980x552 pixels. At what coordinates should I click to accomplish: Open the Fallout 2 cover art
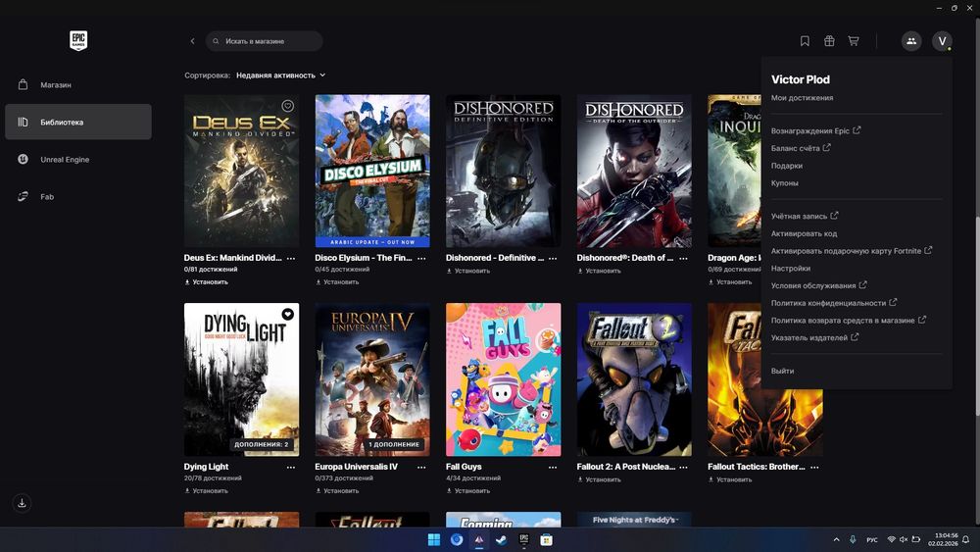coord(634,379)
